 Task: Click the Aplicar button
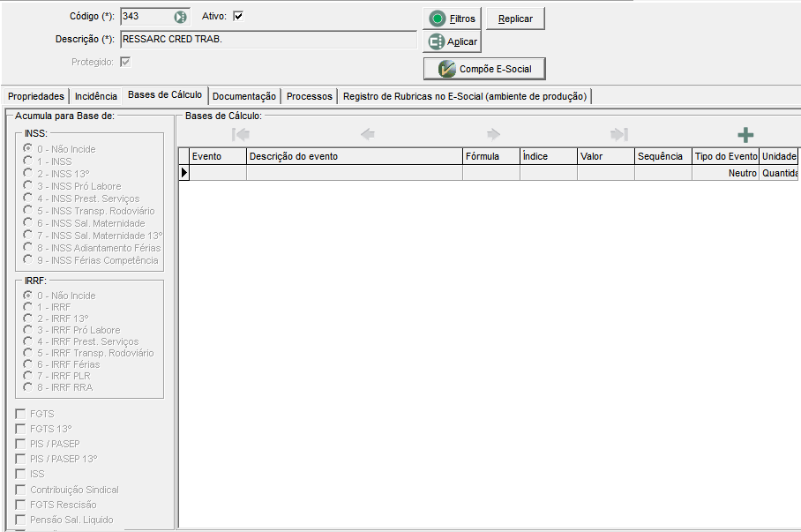click(x=452, y=41)
